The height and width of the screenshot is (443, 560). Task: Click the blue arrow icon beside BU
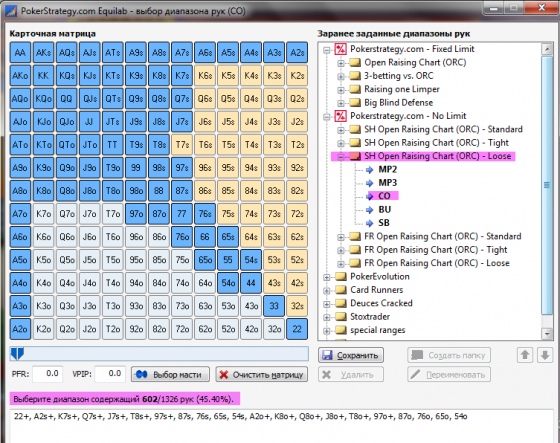pyautogui.click(x=370, y=210)
